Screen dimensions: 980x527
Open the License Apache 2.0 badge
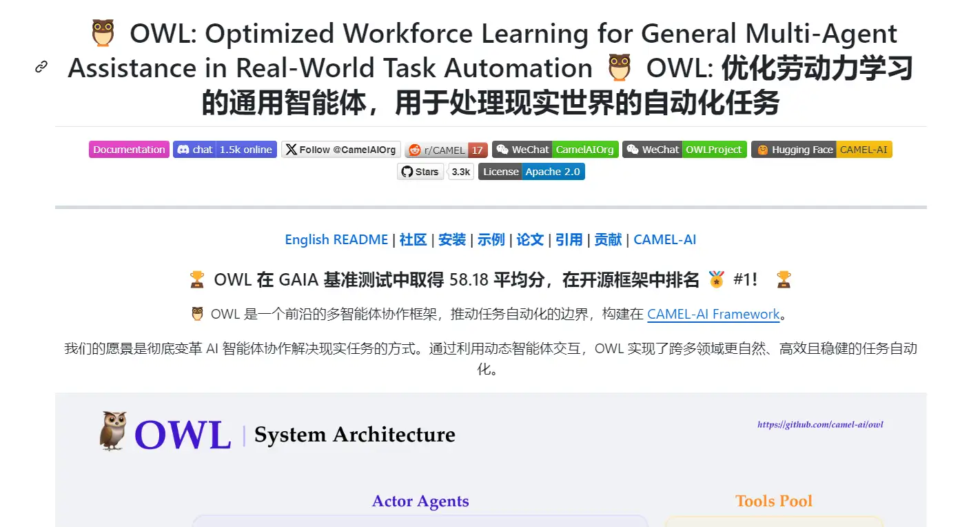[531, 172]
